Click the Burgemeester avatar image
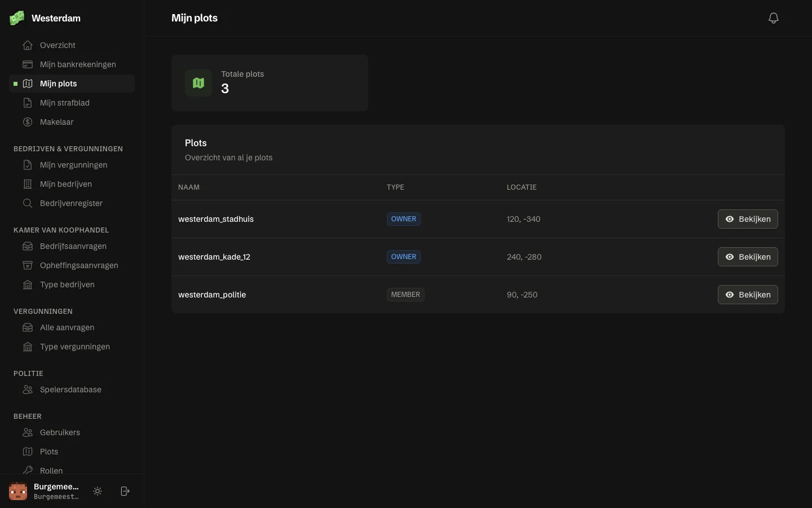 18,491
